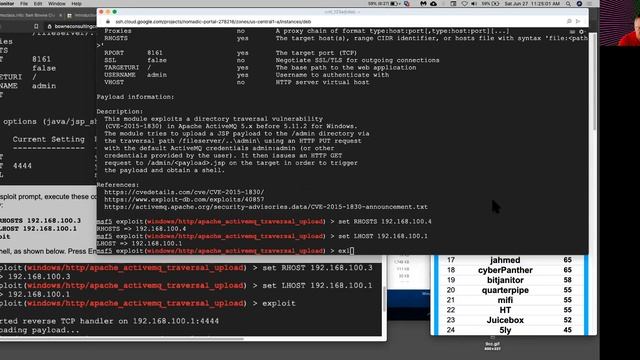Click the lock icon in SSH window address bar

click(x=108, y=22)
